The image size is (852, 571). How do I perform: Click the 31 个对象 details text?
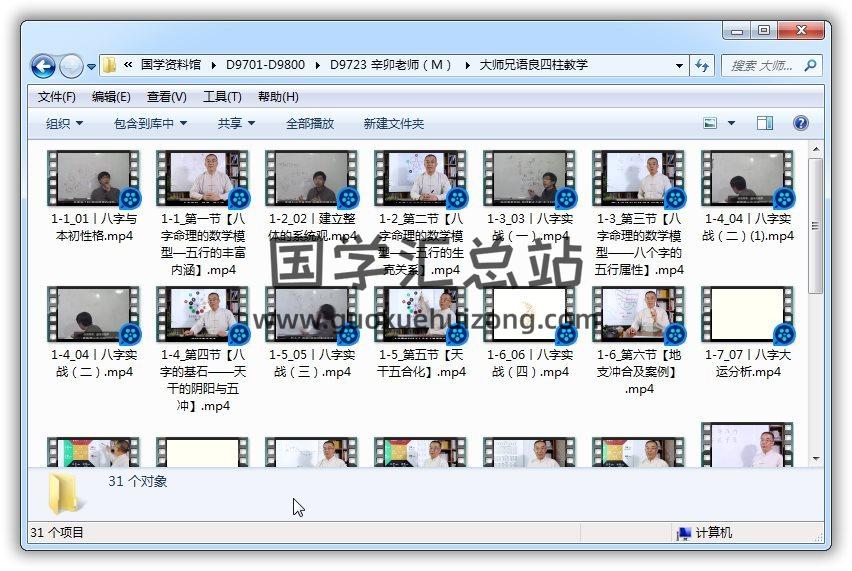[137, 481]
